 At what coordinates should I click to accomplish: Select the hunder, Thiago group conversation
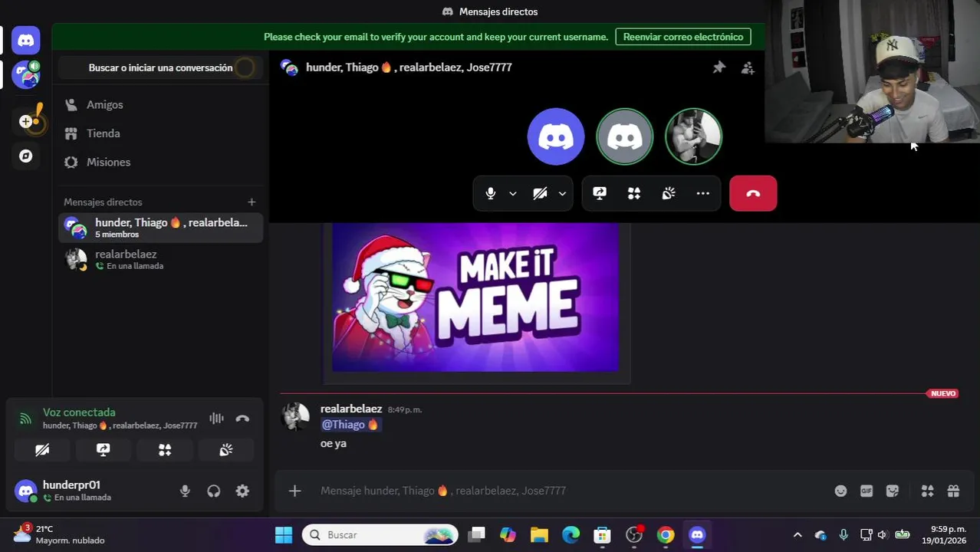tap(160, 228)
